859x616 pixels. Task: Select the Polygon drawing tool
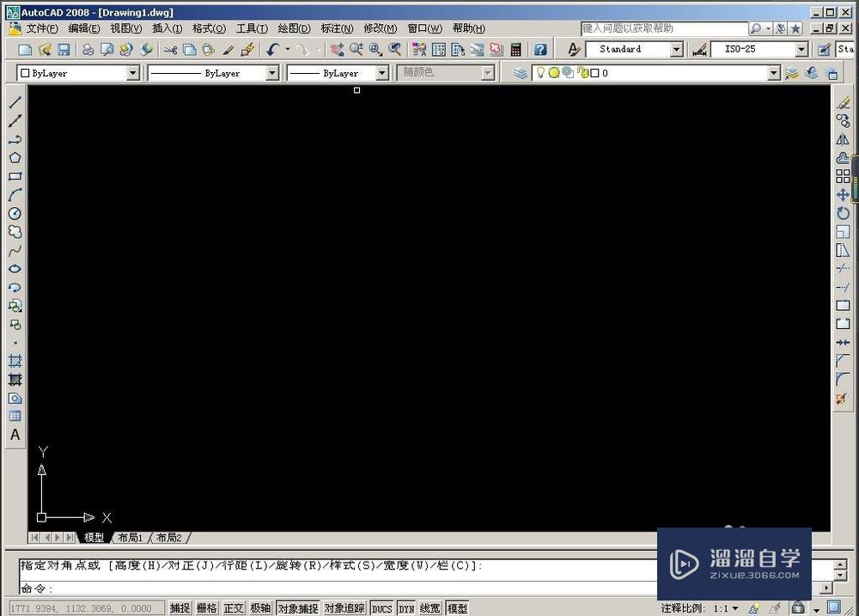(x=14, y=158)
